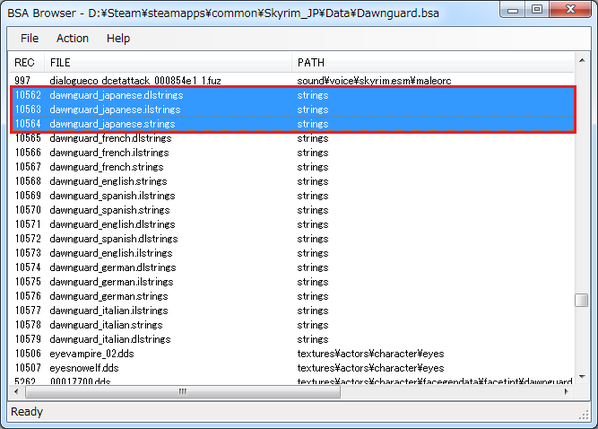Select dawnguard_spanish.dlstrings file
The height and width of the screenshot is (429, 598).
coord(114,239)
